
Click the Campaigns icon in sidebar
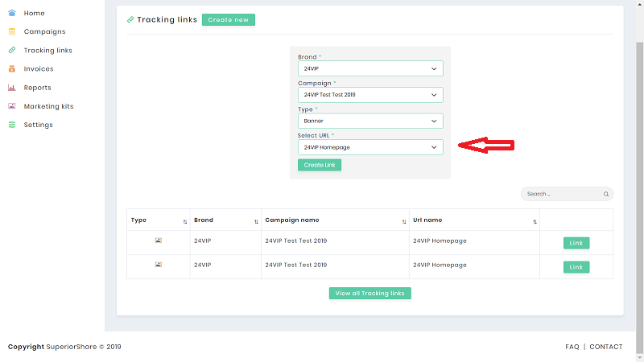coord(12,31)
